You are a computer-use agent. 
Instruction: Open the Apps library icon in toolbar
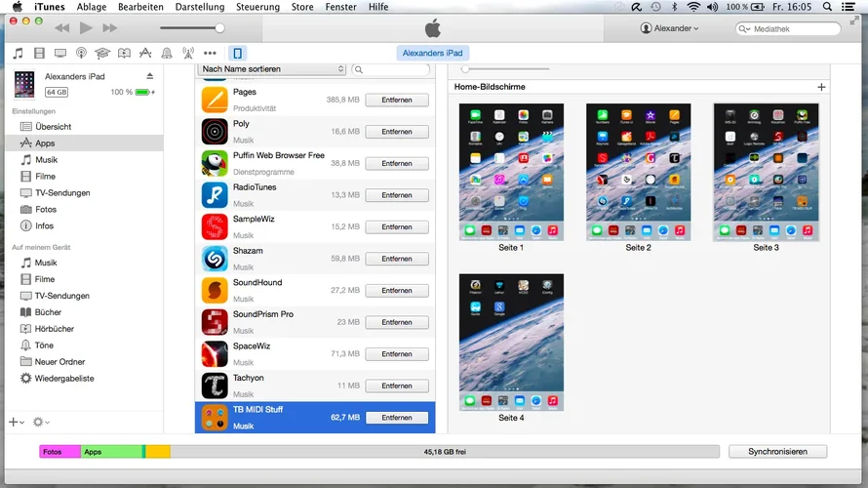coord(145,53)
